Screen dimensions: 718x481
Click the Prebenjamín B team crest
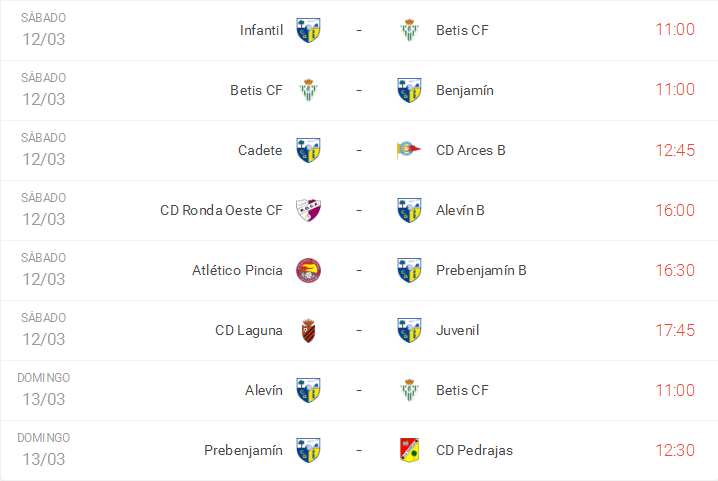tap(408, 270)
